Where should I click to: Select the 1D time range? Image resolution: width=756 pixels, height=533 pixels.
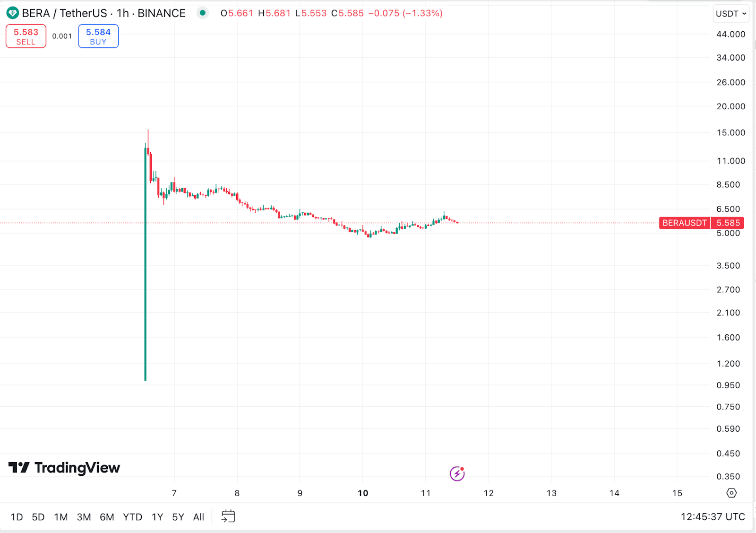pyautogui.click(x=17, y=517)
